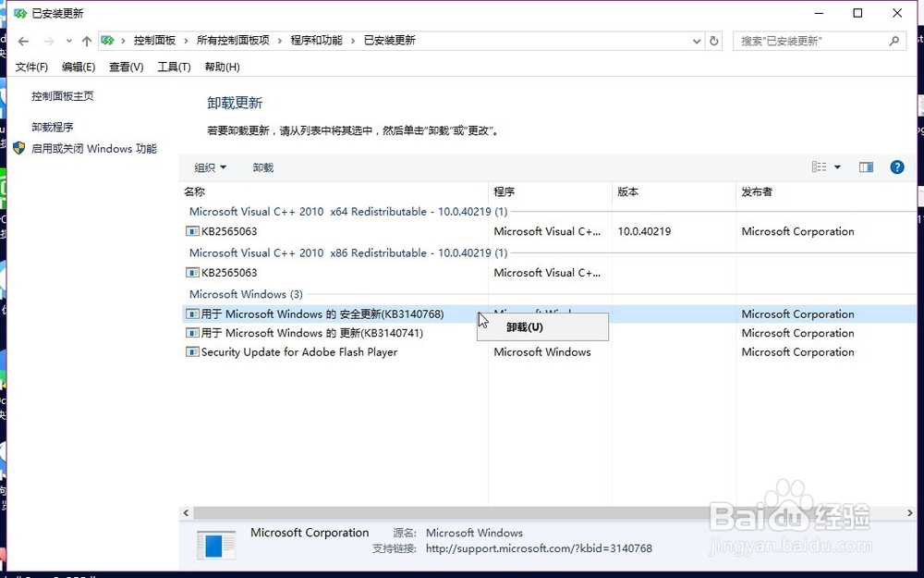Go back with the left arrow
Image resolution: width=924 pixels, height=578 pixels.
point(23,42)
